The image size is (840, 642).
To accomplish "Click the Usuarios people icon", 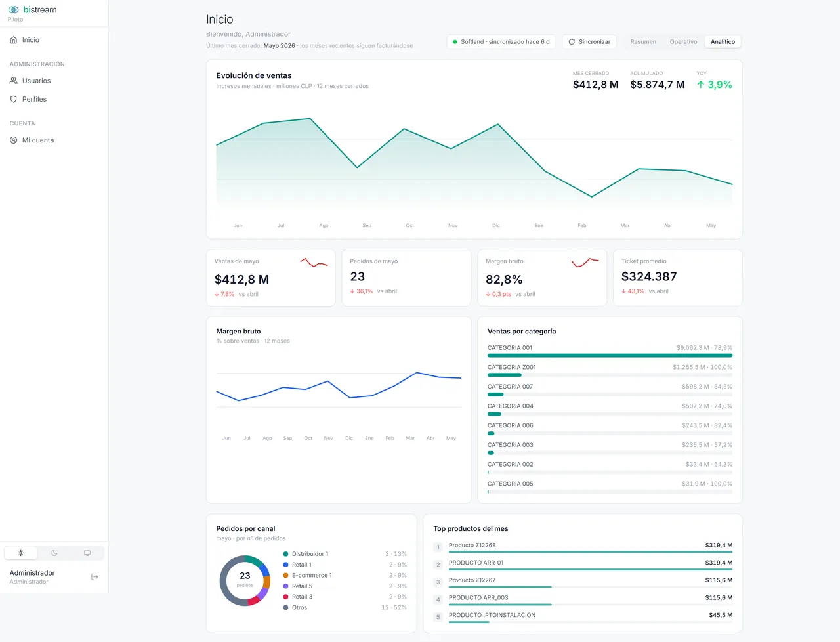I will click(x=14, y=81).
